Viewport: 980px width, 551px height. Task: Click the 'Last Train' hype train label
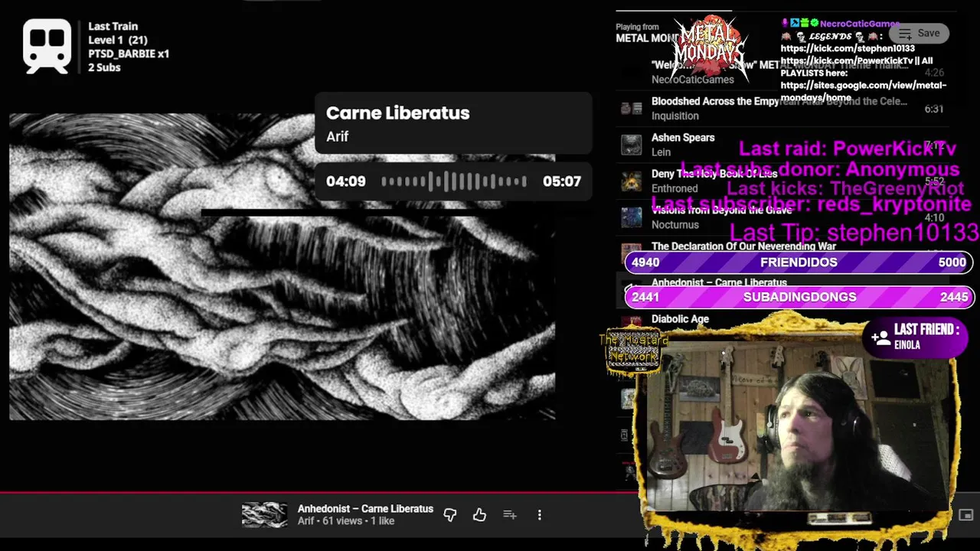[113, 26]
